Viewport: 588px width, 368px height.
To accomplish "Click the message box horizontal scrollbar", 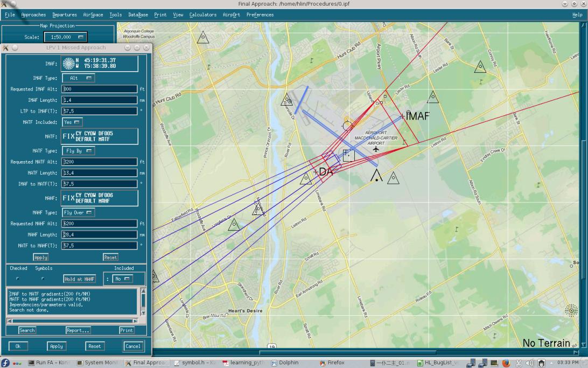I will pyautogui.click(x=72, y=321).
